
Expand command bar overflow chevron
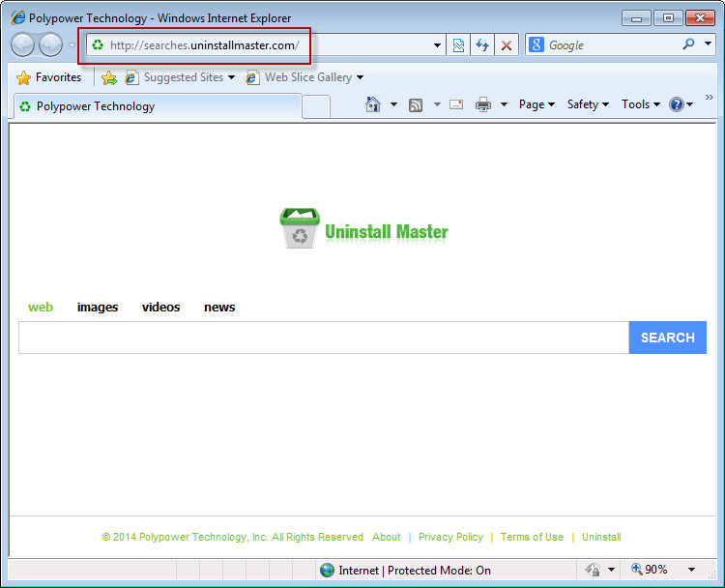pos(710,97)
